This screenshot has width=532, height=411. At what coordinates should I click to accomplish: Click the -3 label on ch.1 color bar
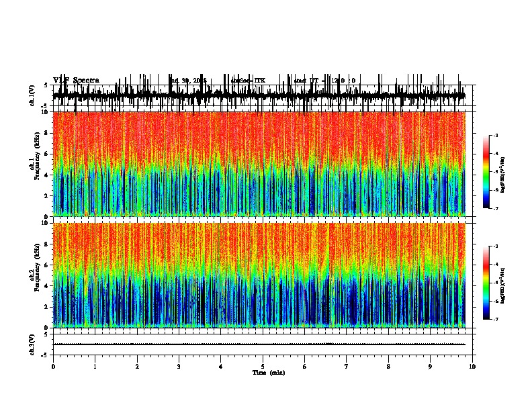coord(496,136)
